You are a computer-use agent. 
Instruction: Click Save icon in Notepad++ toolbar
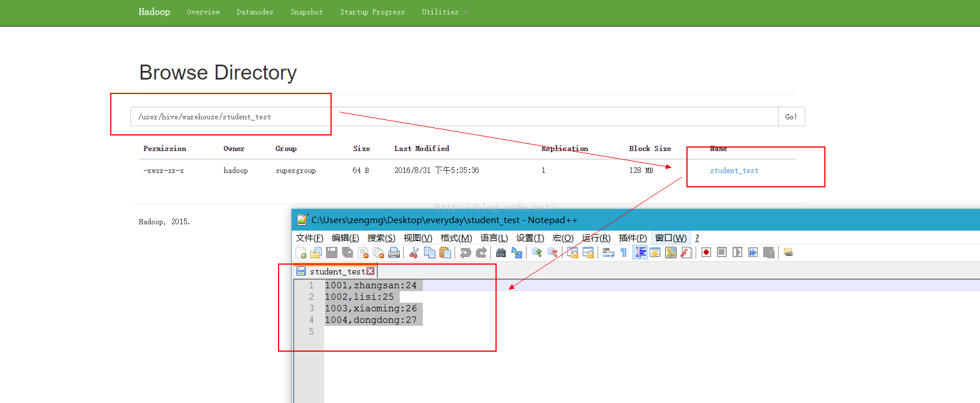tap(332, 253)
